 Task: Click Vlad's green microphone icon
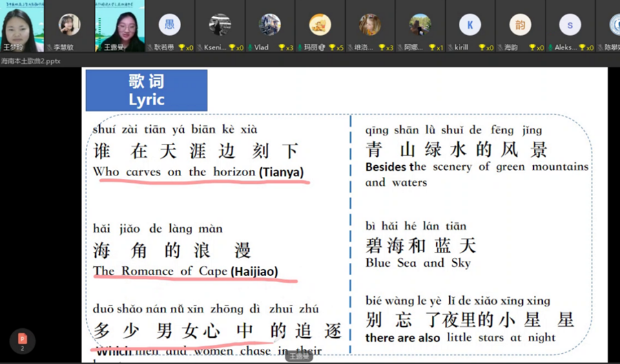pyautogui.click(x=250, y=47)
